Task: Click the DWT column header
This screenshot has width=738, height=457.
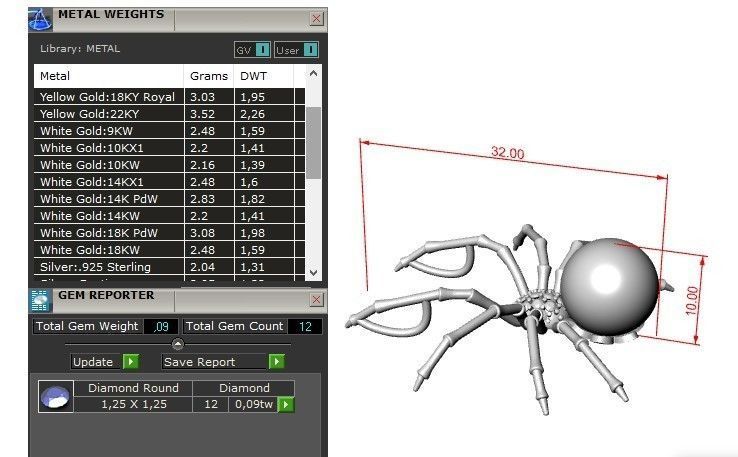Action: coord(264,76)
